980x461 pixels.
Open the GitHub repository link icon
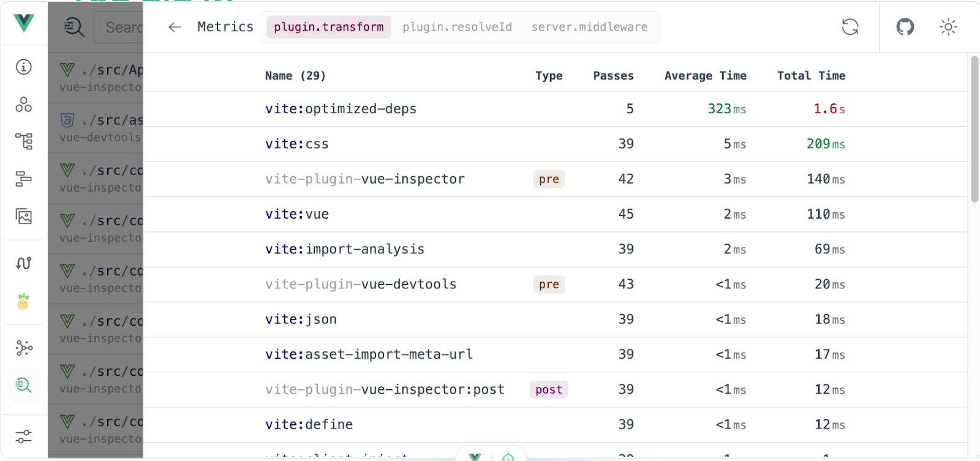click(905, 27)
